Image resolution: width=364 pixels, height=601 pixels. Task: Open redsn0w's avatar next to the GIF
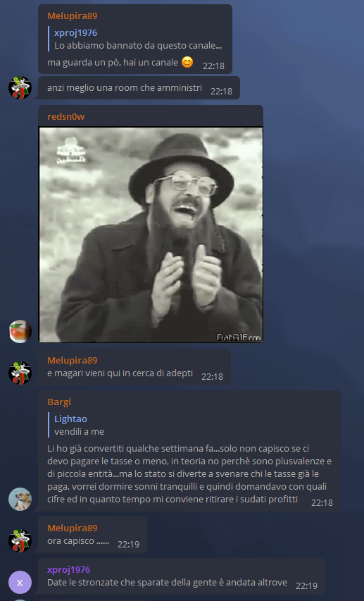point(20,332)
